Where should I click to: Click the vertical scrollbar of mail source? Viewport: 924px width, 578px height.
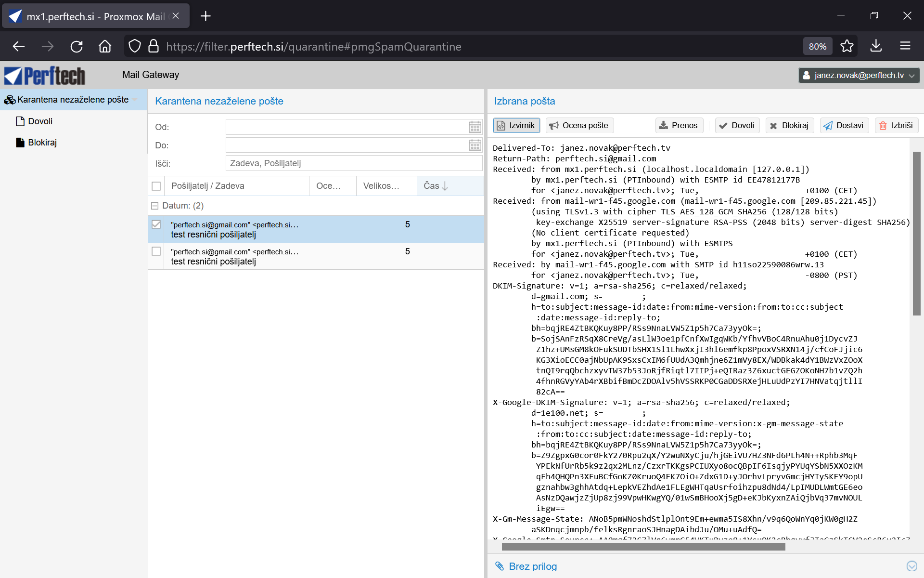tap(916, 234)
